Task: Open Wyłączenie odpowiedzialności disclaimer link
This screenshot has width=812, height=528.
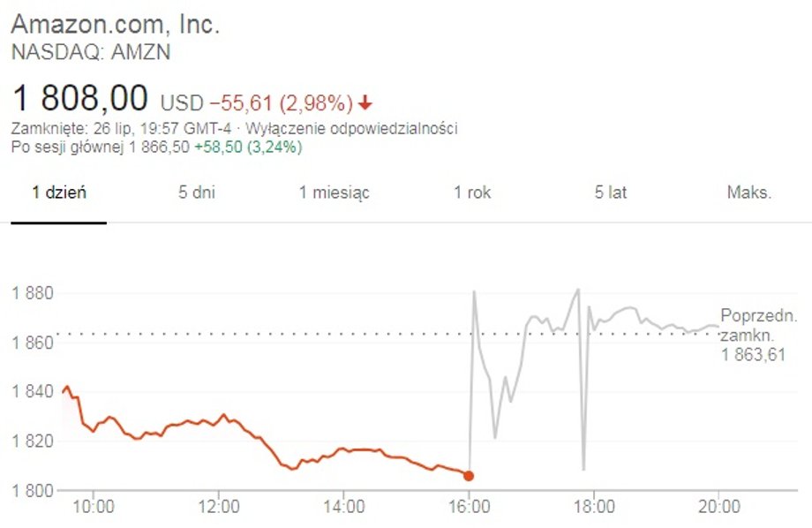Action: coord(351,128)
